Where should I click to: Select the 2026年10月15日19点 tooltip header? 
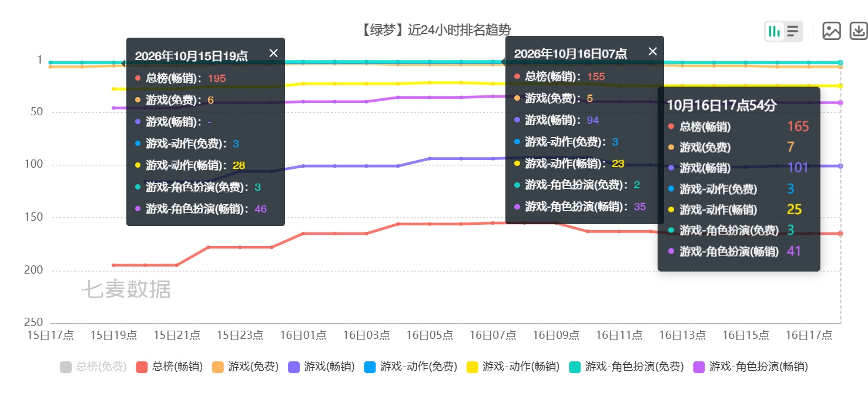pyautogui.click(x=192, y=56)
